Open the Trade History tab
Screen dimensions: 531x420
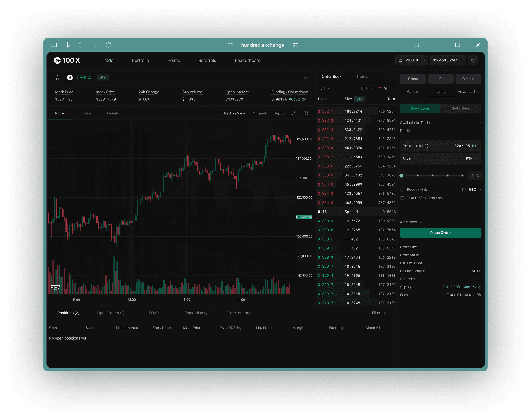tap(196, 313)
